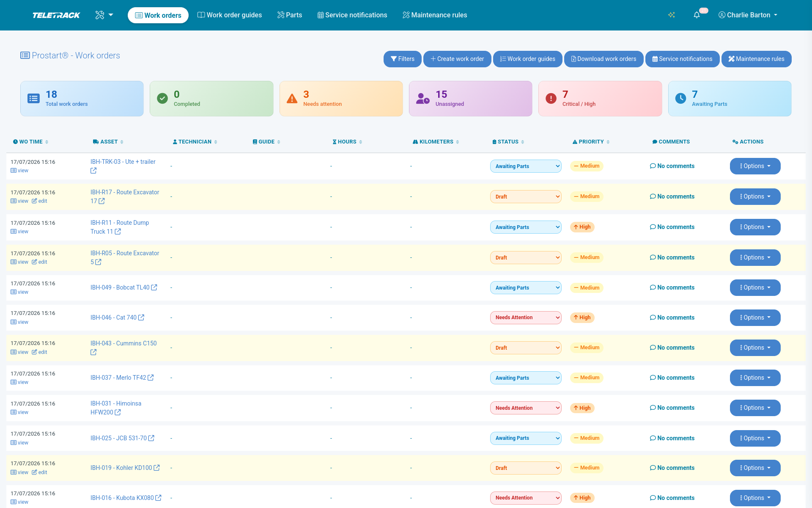Select the Needs attention summary card
This screenshot has height=508, width=812.
point(341,99)
